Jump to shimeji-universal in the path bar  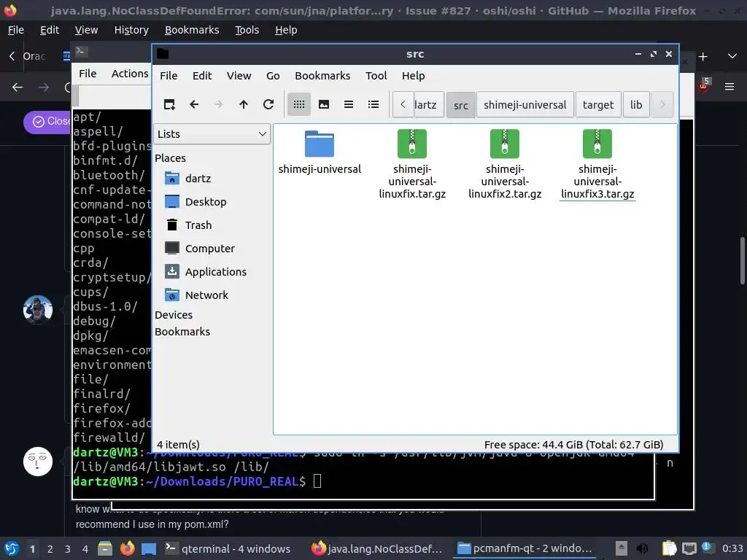click(525, 105)
